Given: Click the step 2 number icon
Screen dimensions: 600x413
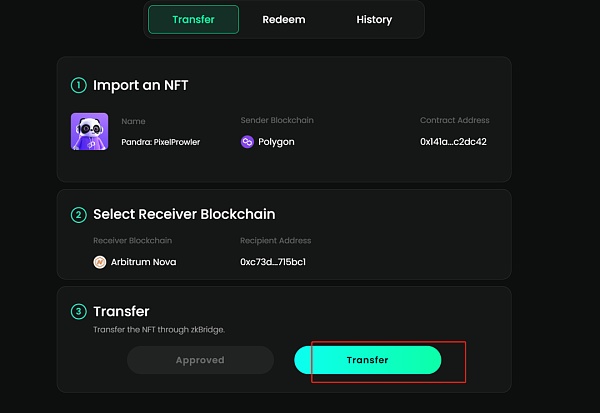Looking at the screenshot, I should click(x=79, y=214).
